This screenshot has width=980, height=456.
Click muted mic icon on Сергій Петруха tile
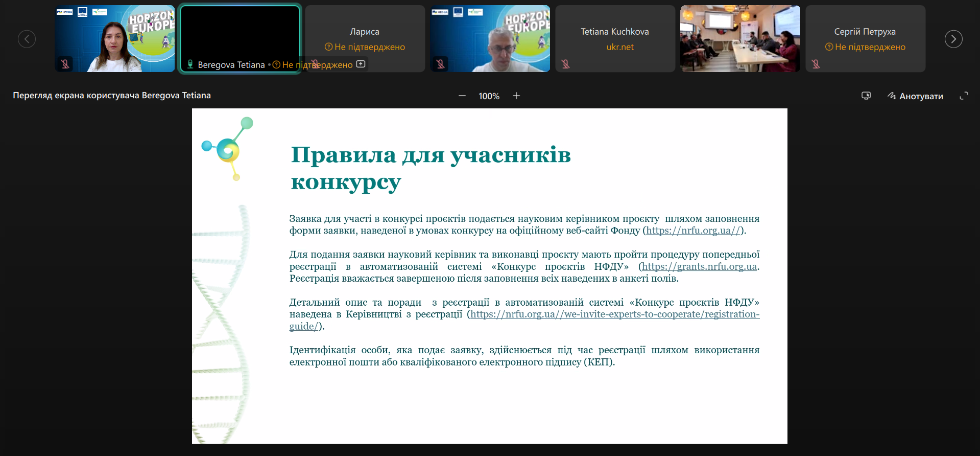click(x=816, y=64)
